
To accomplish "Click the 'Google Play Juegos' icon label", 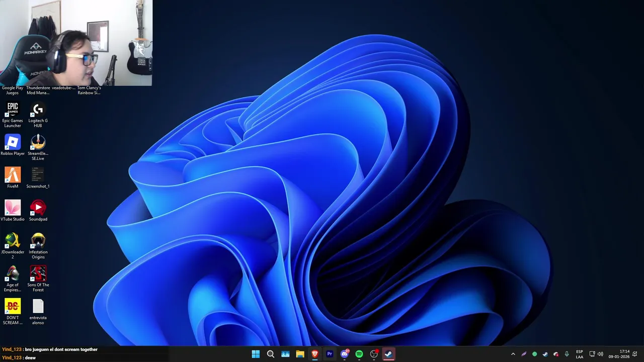I will [x=13, y=90].
